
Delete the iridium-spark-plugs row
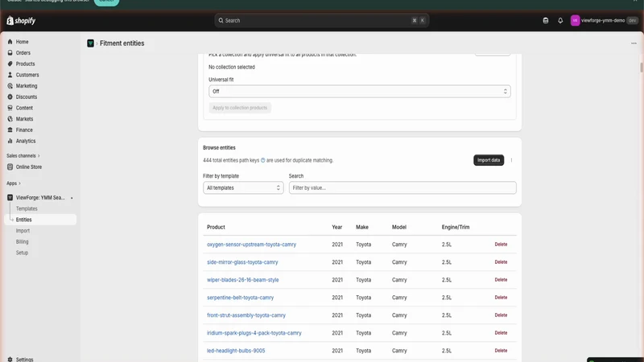[501, 332]
